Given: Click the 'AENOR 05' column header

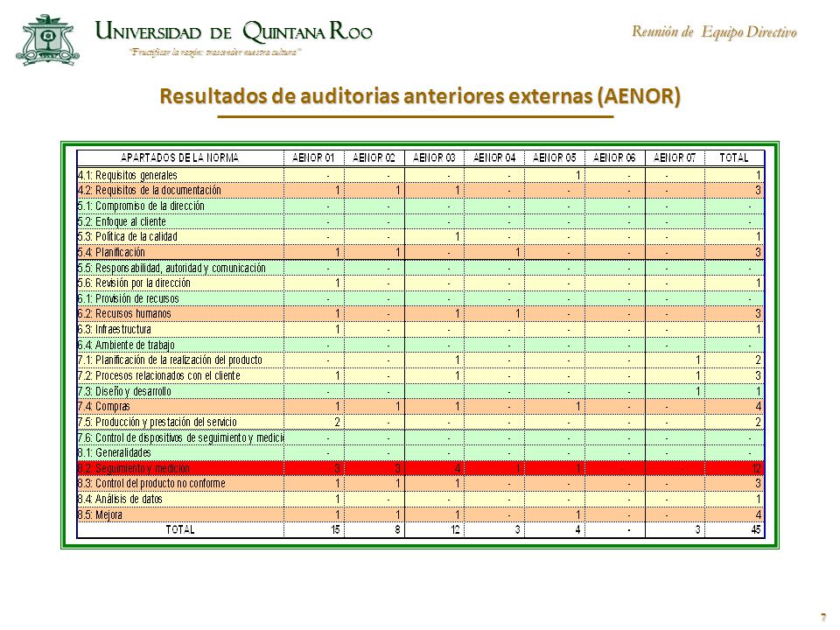Looking at the screenshot, I should pos(555,157).
